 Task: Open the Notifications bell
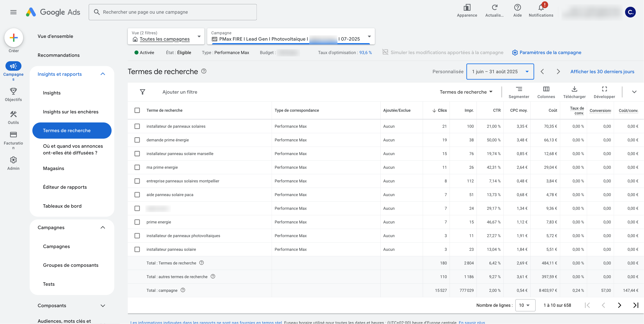point(541,8)
